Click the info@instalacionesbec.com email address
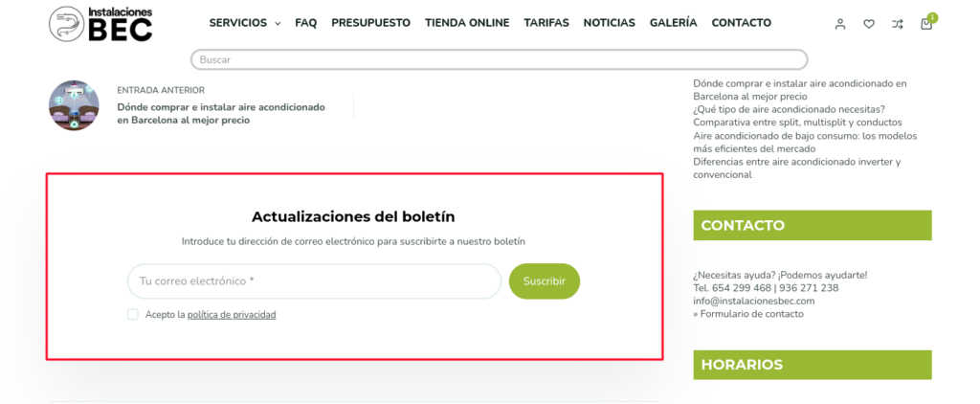The height and width of the screenshot is (404, 980). 754,301
